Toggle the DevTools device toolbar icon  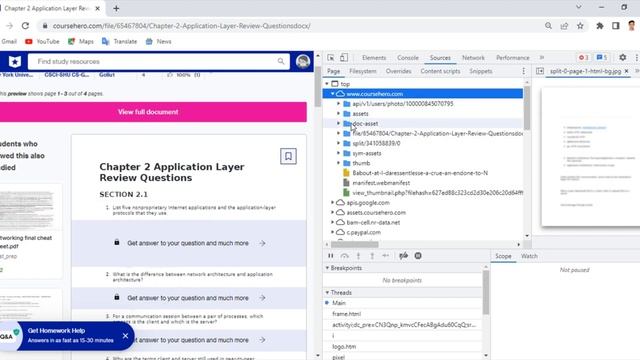pos(344,58)
